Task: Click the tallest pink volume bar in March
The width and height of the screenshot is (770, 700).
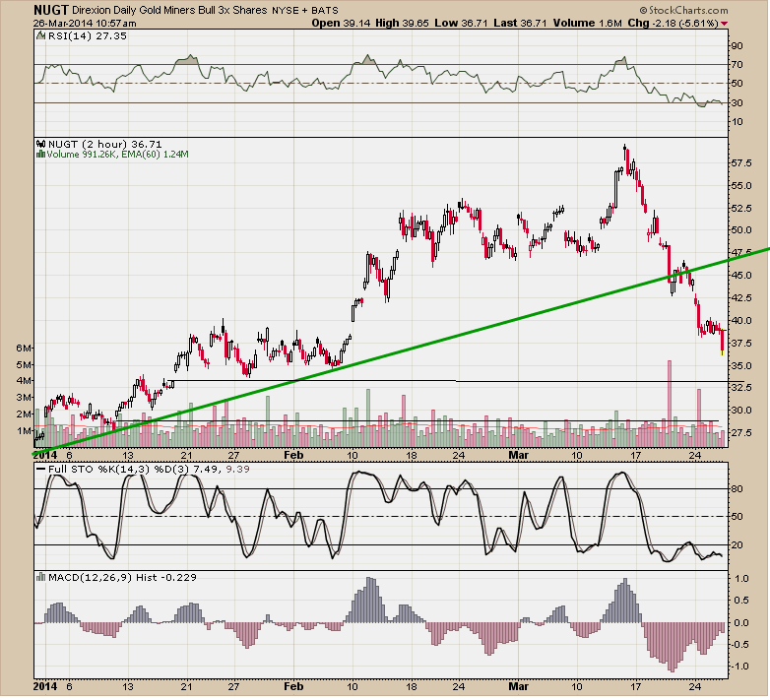Action: tap(669, 404)
